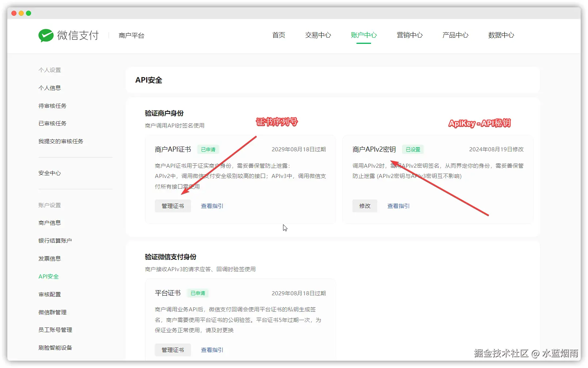Image resolution: width=588 pixels, height=368 pixels.
Task: Open 微信群管理 sidebar entry
Action: [x=53, y=312]
